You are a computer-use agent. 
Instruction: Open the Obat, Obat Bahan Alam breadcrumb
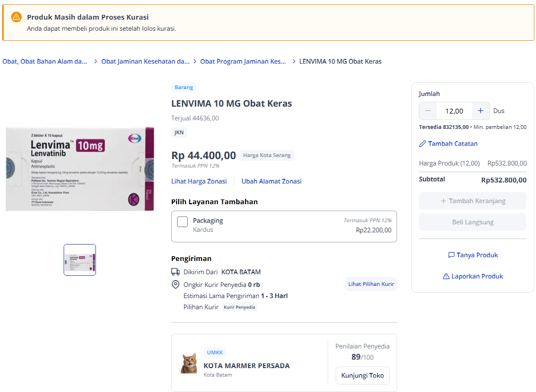tap(45, 62)
